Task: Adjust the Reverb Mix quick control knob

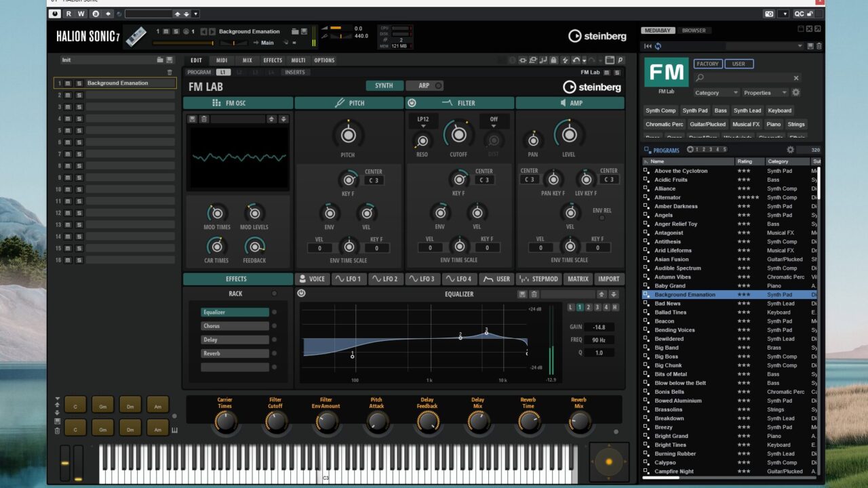Action: coord(578,422)
